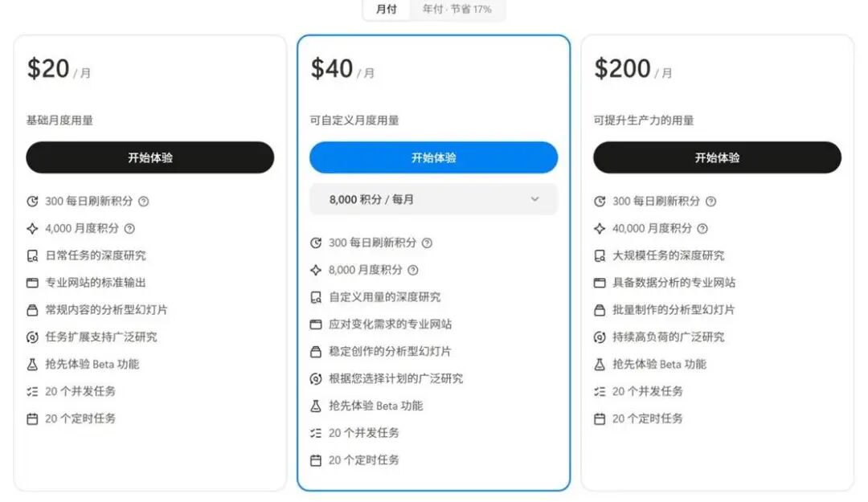Click 开始体验 button on the $200 plan
Screen dimensions: 868x502
point(717,157)
